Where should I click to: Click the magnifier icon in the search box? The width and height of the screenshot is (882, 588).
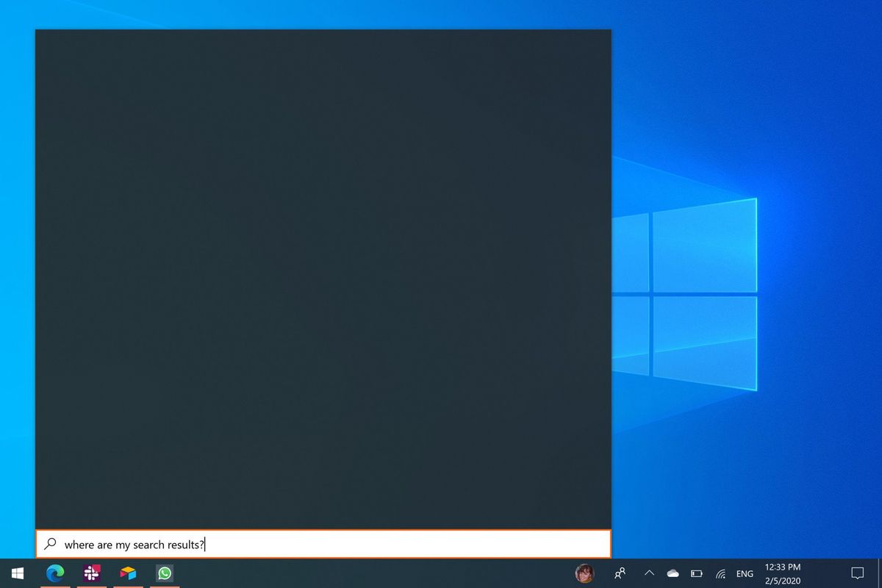50,544
